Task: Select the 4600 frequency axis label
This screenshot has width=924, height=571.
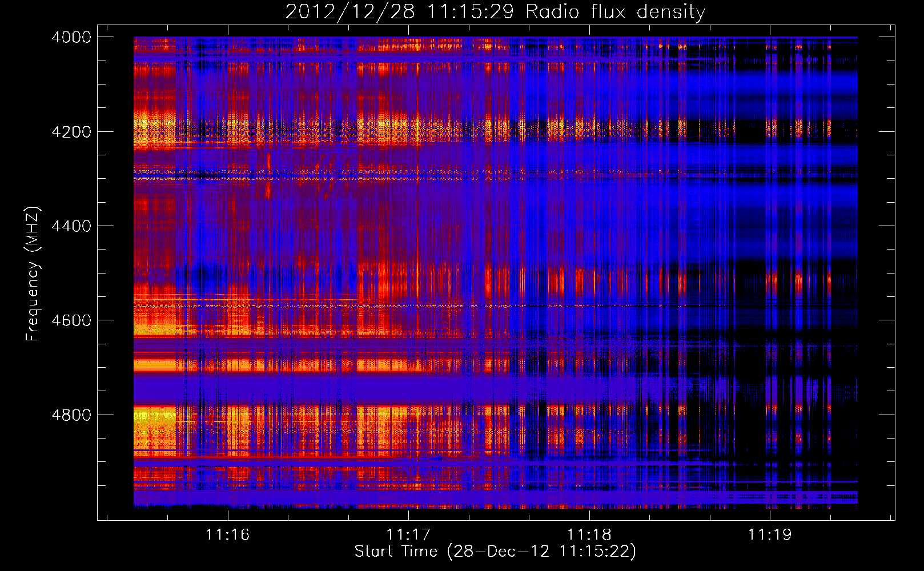Action: 71,320
